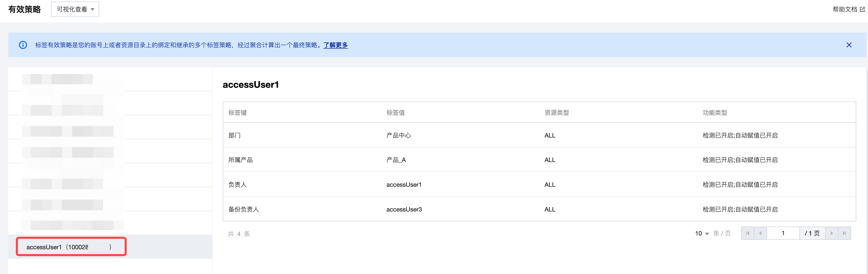Select the 备份负责人 tag row
This screenshot has height=274, width=868.
click(244, 209)
